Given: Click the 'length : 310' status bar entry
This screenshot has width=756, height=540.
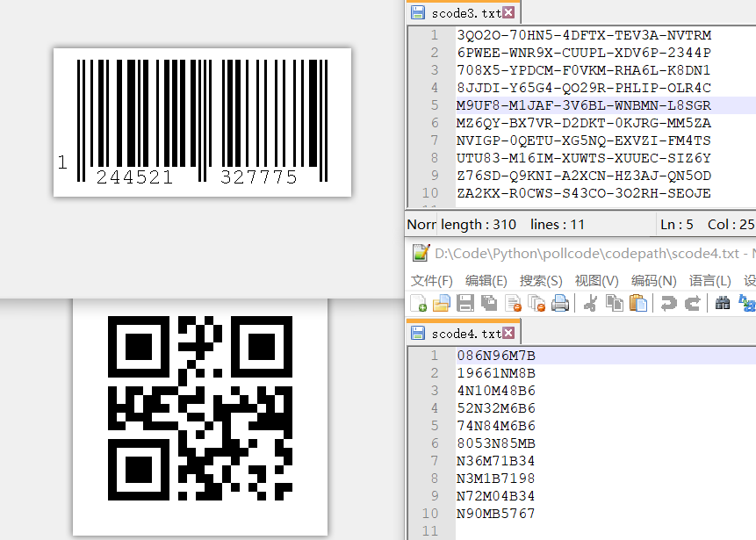Looking at the screenshot, I should [479, 225].
